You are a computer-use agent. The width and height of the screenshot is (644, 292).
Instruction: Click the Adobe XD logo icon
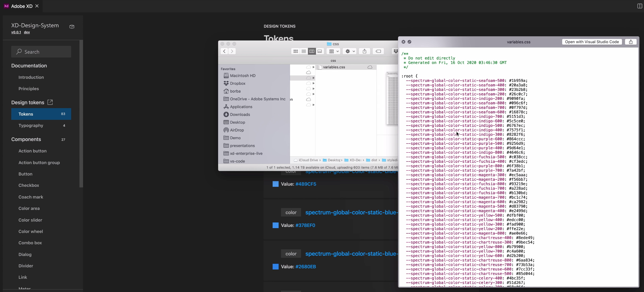[6, 6]
